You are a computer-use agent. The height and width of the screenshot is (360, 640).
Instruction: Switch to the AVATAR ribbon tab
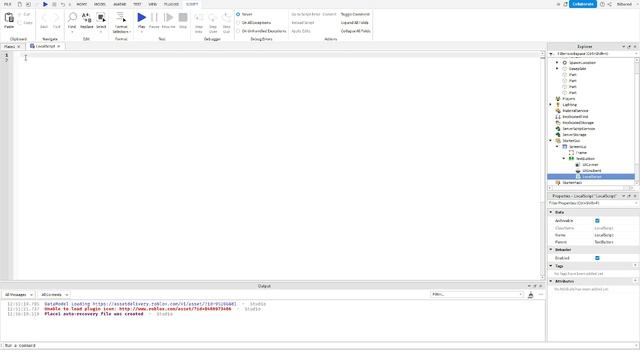point(120,4)
